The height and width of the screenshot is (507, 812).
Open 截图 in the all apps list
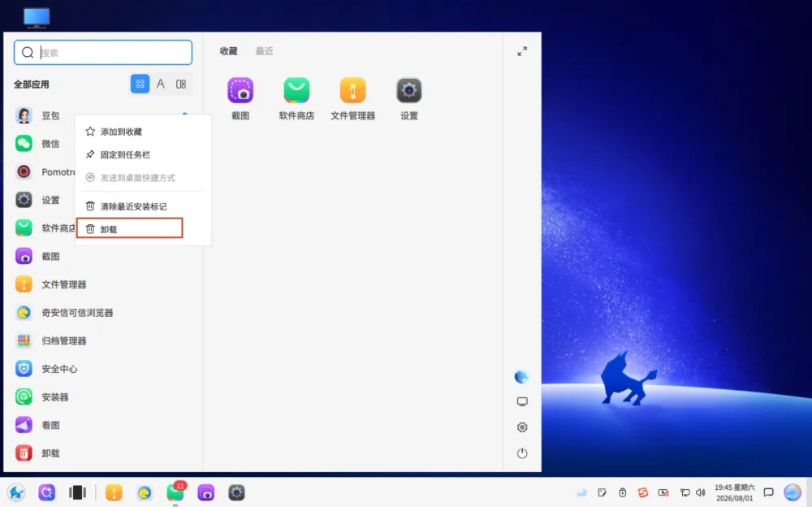(x=103, y=256)
